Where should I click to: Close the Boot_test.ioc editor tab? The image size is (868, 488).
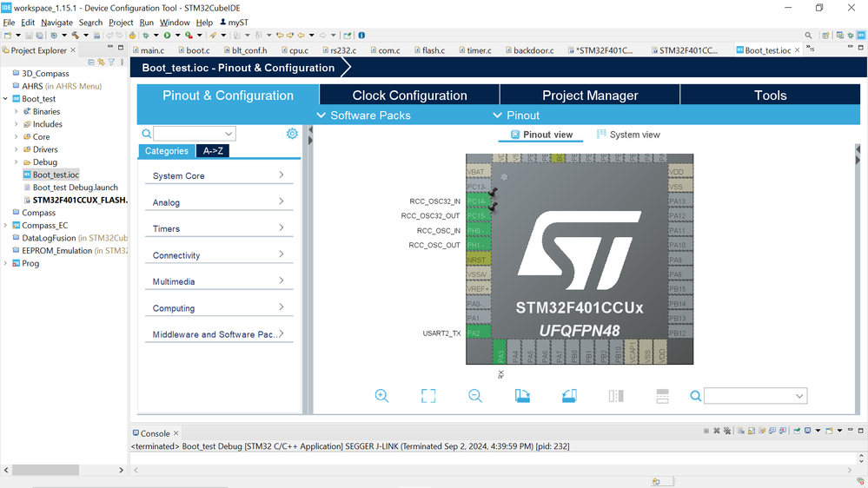(x=797, y=49)
